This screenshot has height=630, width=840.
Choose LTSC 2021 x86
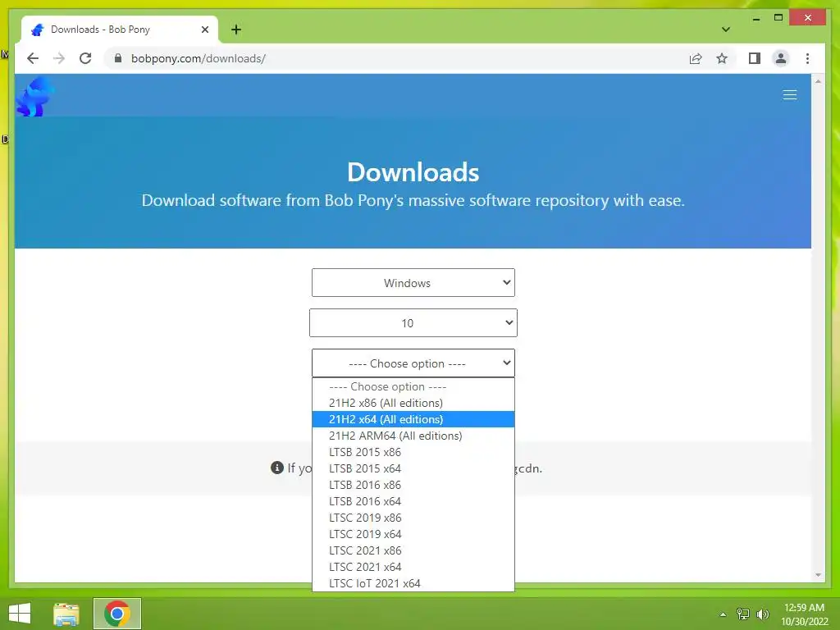(x=413, y=550)
